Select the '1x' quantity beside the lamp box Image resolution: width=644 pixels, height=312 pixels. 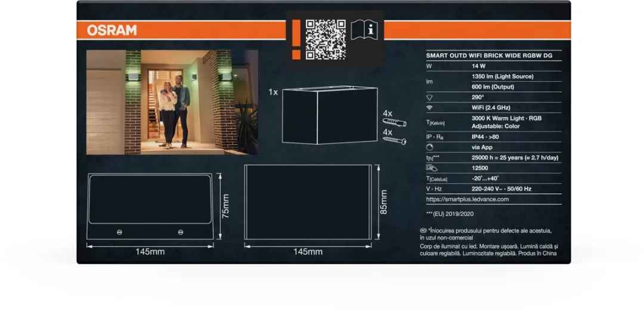[x=273, y=92]
